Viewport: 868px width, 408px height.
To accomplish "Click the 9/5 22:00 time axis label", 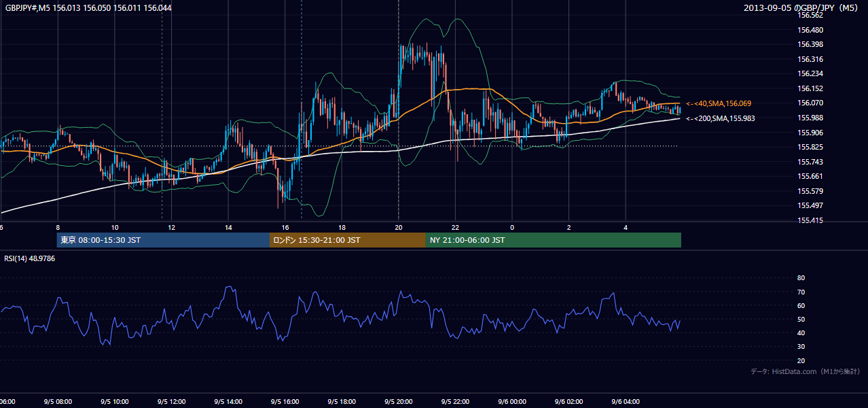I will (x=455, y=402).
